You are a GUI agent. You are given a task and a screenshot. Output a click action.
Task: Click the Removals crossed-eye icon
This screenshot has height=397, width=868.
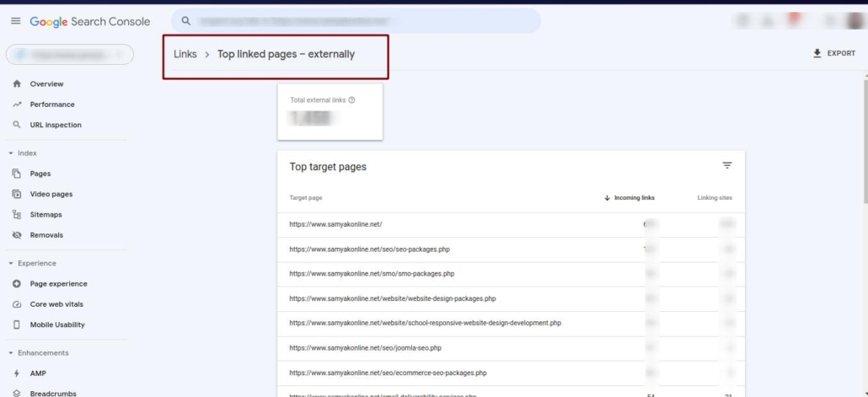(x=17, y=235)
